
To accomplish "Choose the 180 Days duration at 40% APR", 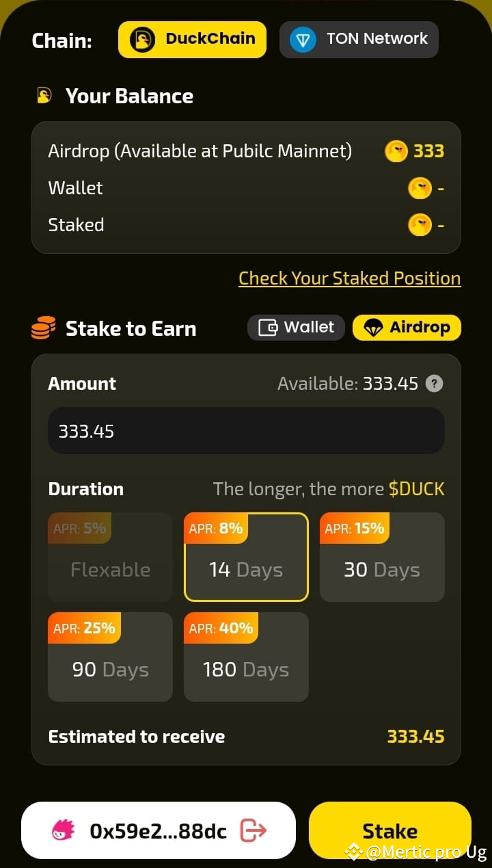I will click(246, 657).
